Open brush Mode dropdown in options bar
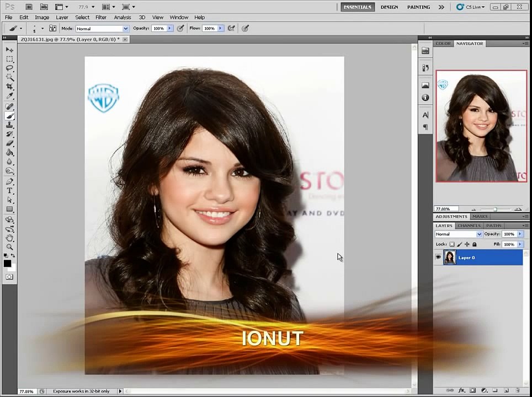 click(x=125, y=29)
